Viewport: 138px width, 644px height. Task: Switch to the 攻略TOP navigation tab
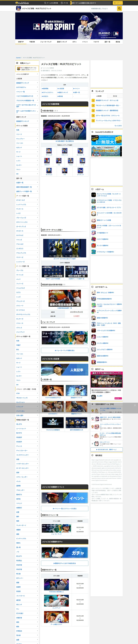point(21,42)
